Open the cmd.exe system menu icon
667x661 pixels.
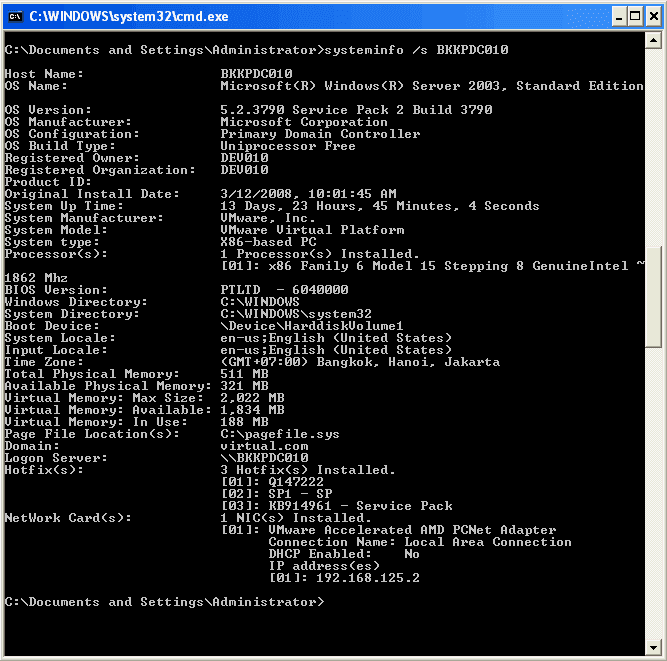coord(15,17)
